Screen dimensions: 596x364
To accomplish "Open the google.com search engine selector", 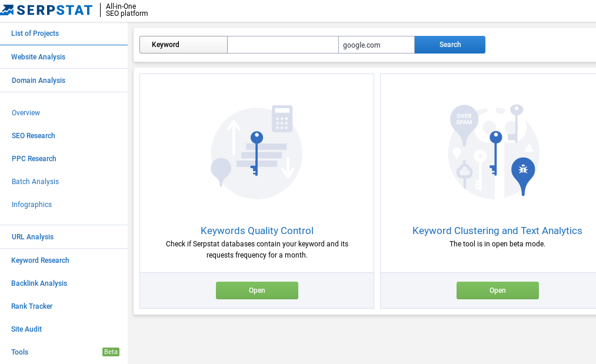I will coord(377,45).
